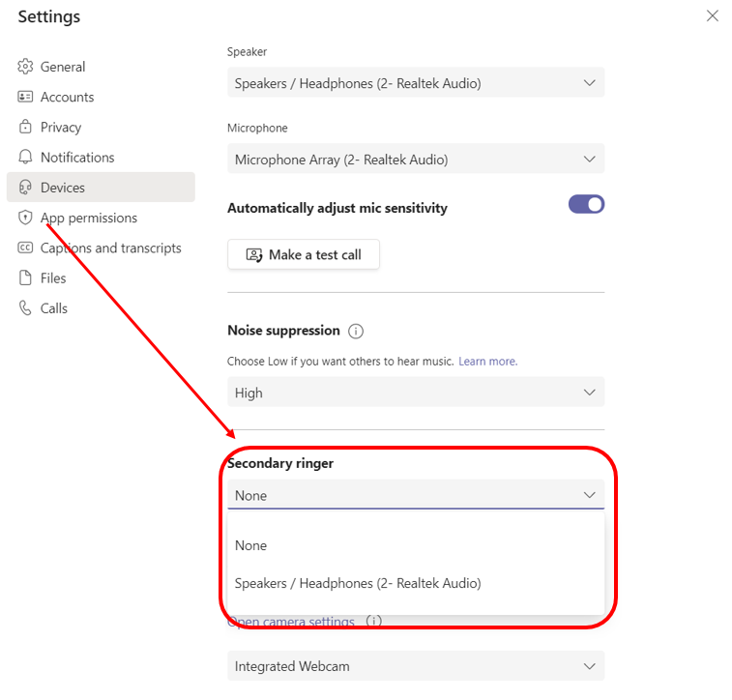This screenshot has width=732, height=700.
Task: Click the App permissions shield icon
Action: 25,218
